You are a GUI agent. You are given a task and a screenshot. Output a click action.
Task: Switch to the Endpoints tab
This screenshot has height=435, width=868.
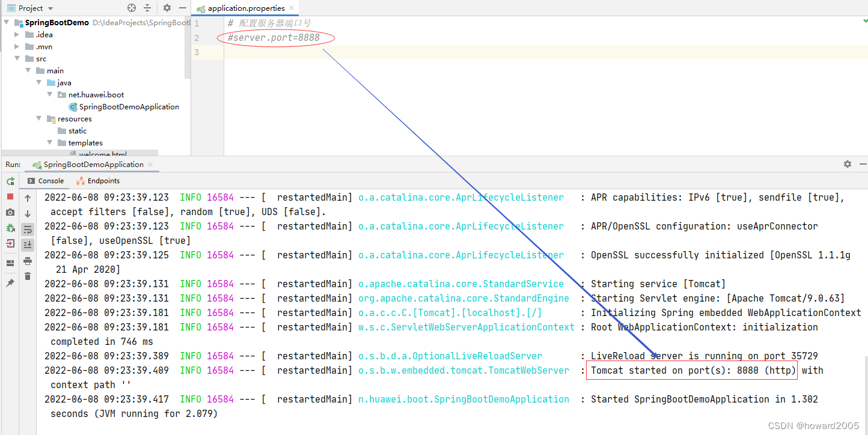tap(98, 181)
